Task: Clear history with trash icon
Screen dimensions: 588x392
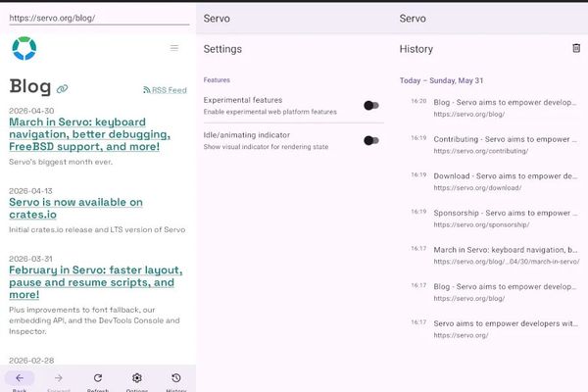Action: 576,48
